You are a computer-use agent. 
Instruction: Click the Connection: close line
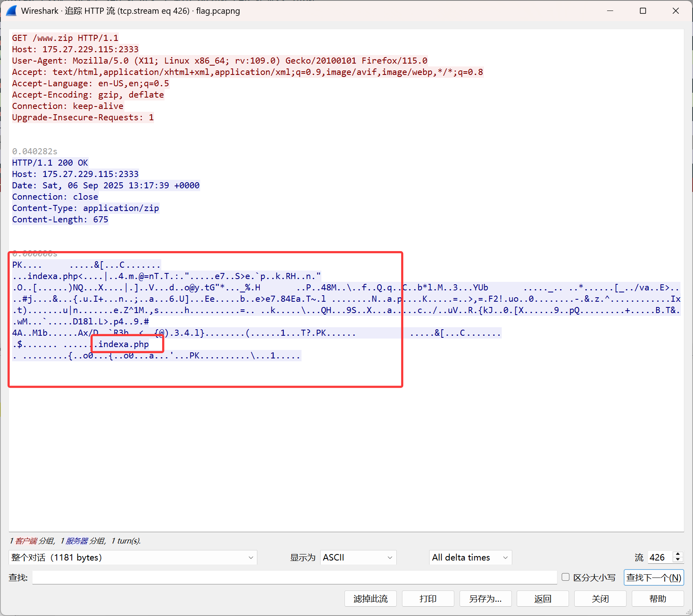tap(55, 197)
